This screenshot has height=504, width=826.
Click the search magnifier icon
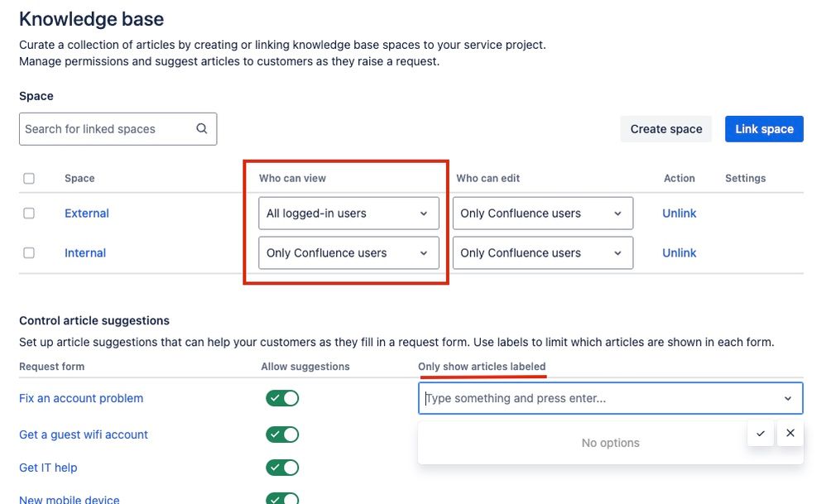(202, 128)
